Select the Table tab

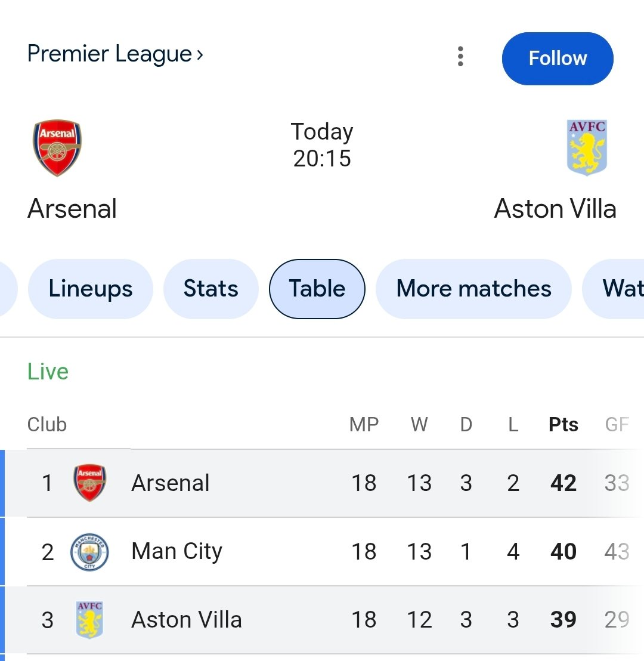317,289
